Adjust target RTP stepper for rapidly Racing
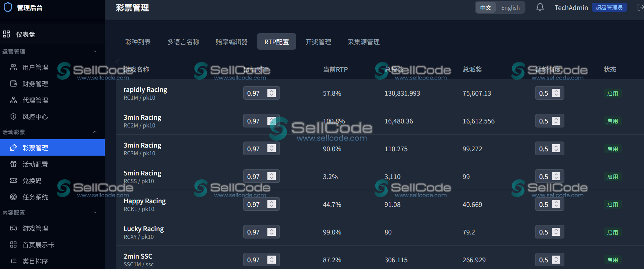 click(x=272, y=93)
